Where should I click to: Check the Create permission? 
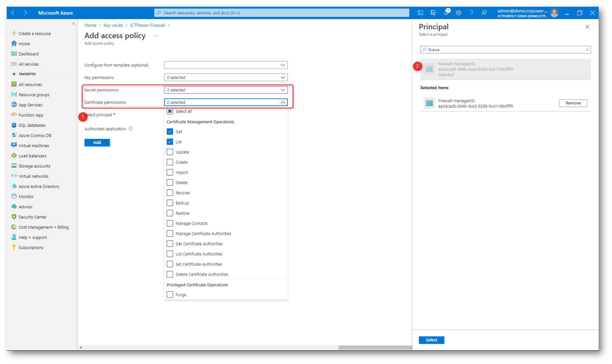170,162
